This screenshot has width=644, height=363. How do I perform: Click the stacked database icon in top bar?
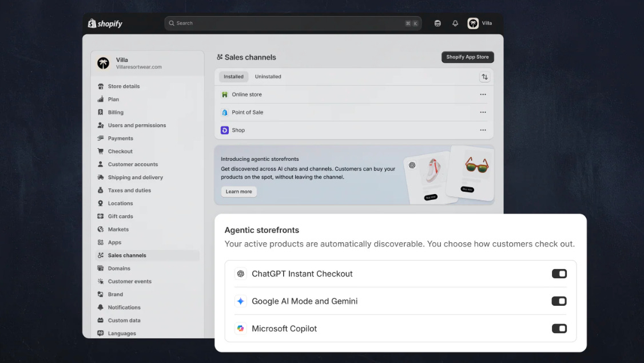[438, 23]
